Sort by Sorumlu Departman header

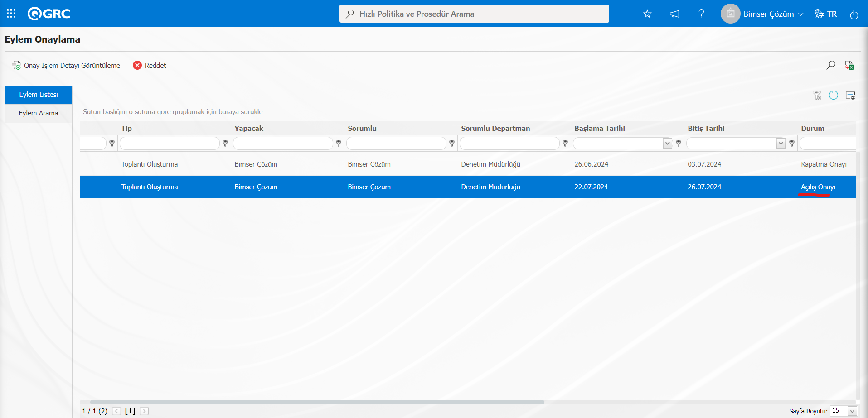[x=495, y=129]
